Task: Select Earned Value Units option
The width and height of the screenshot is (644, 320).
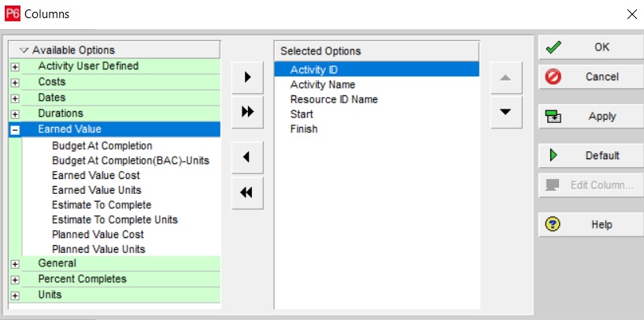Action: [x=97, y=190]
